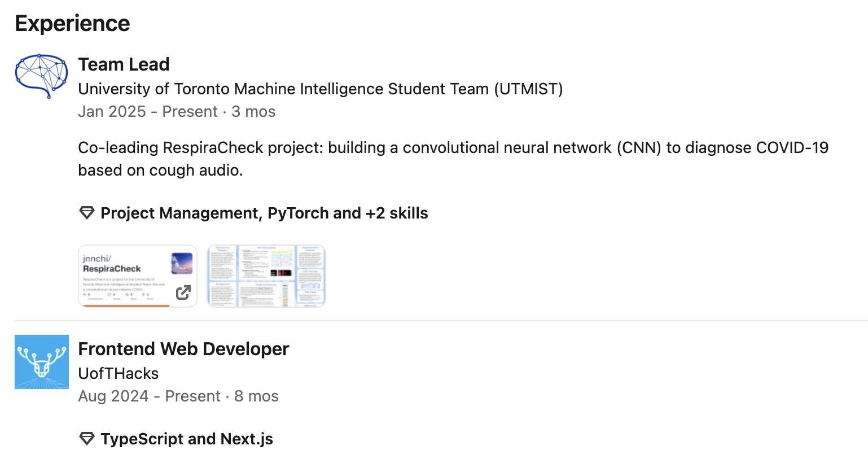Viewport: 868px width, 463px height.
Task: Click the 'Jan 2025 - Present' date range
Action: pyautogui.click(x=147, y=111)
